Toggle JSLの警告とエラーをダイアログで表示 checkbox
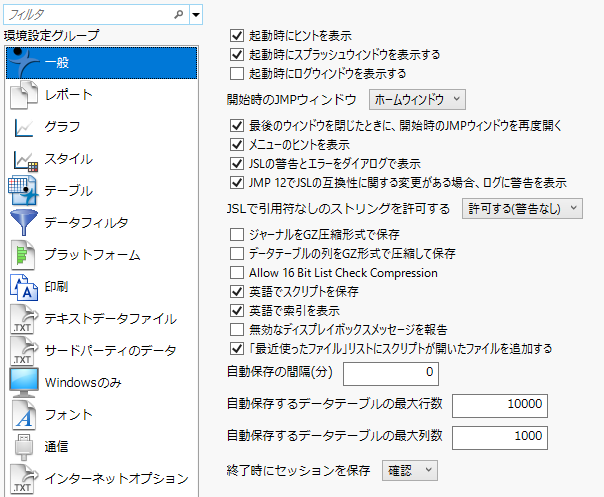The width and height of the screenshot is (604, 497). (237, 163)
